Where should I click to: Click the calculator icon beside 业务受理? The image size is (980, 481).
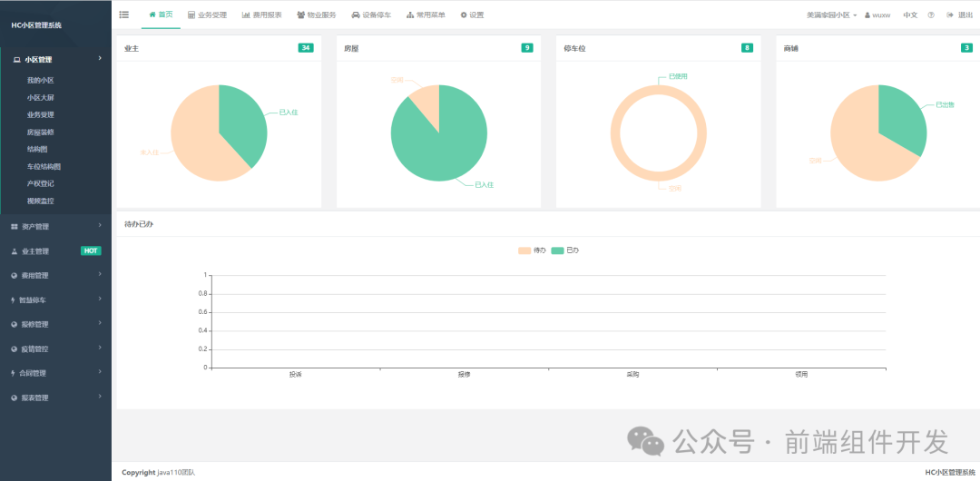coord(191,15)
